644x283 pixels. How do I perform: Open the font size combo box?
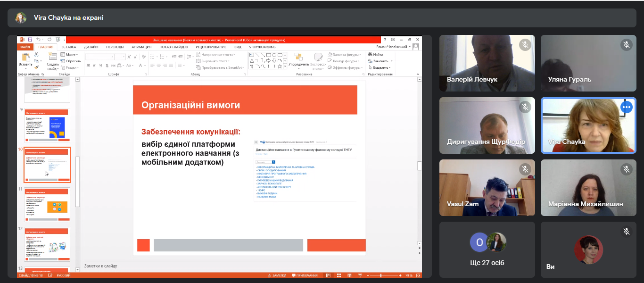coord(120,57)
